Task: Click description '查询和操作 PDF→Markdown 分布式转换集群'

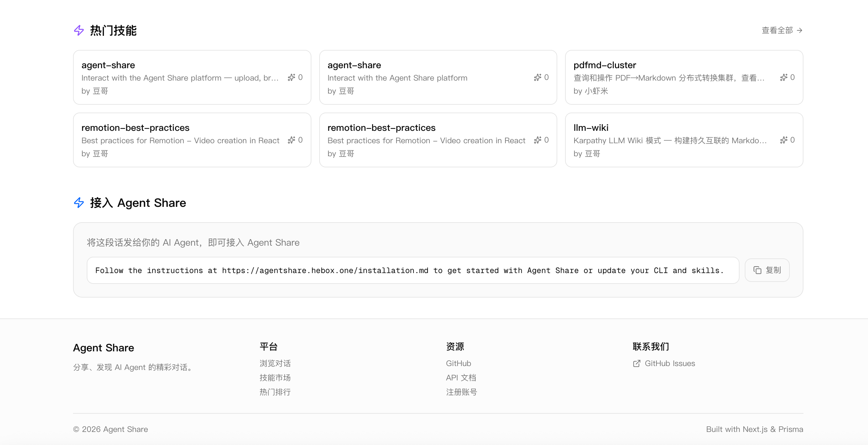Action: [x=669, y=78]
